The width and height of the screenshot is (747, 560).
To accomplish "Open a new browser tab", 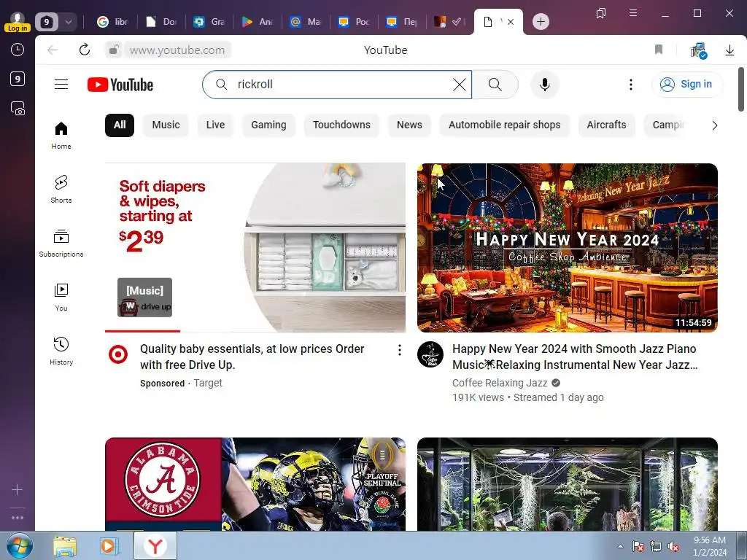I will pyautogui.click(x=541, y=21).
